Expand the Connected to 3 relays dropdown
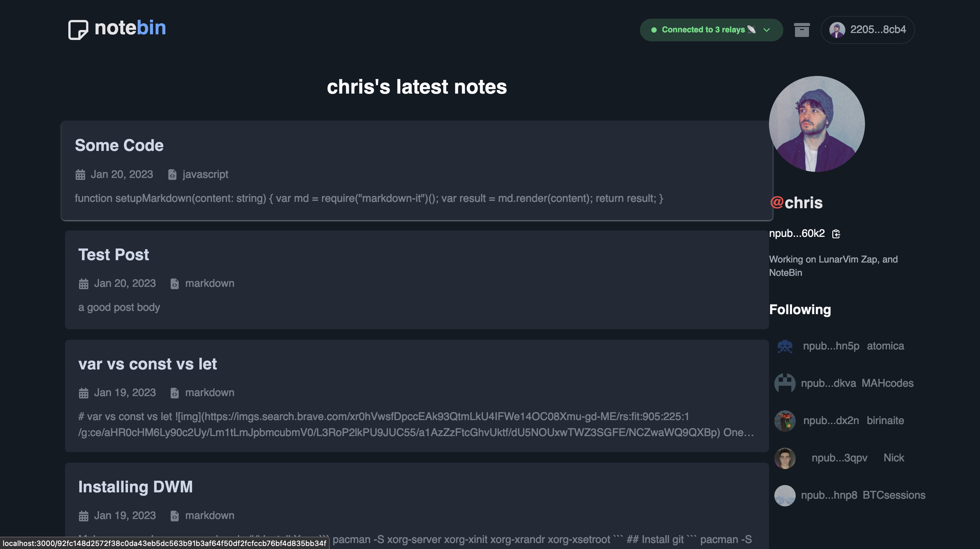The image size is (980, 549). (x=766, y=30)
